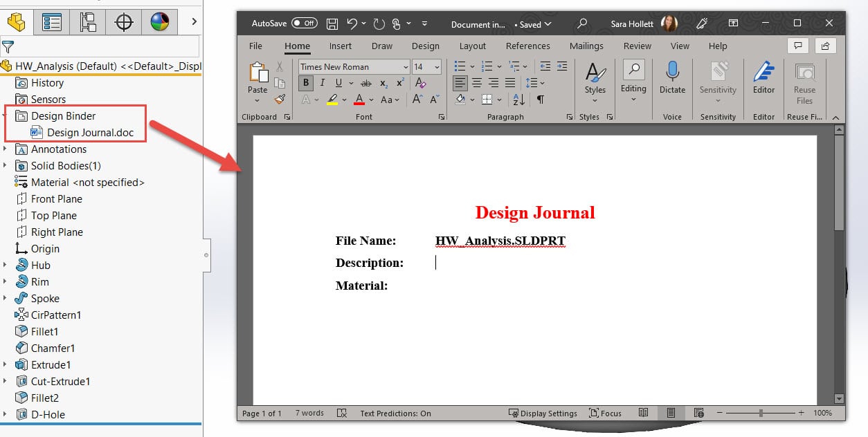Click the Sort icon in Paragraph group

coord(517,100)
